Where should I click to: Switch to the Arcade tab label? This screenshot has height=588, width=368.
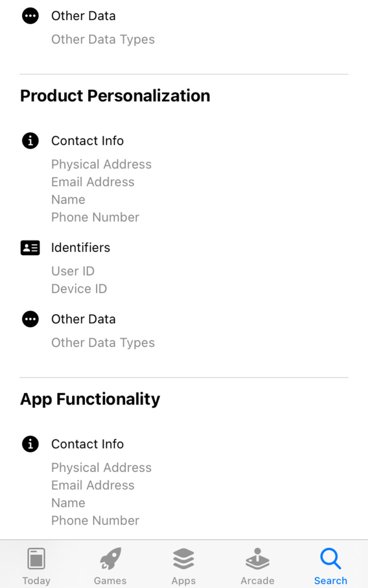257,581
